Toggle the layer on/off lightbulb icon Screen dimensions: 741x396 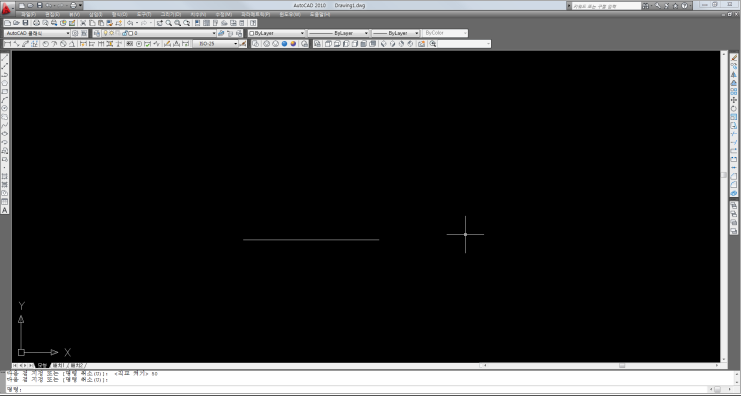point(105,33)
